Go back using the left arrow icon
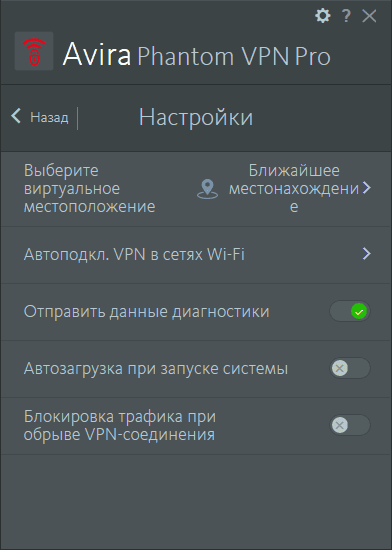The height and width of the screenshot is (550, 392). tap(16, 116)
